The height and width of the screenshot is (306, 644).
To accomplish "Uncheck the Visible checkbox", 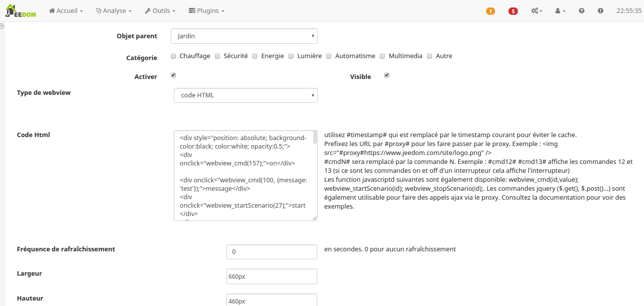I will click(x=387, y=76).
